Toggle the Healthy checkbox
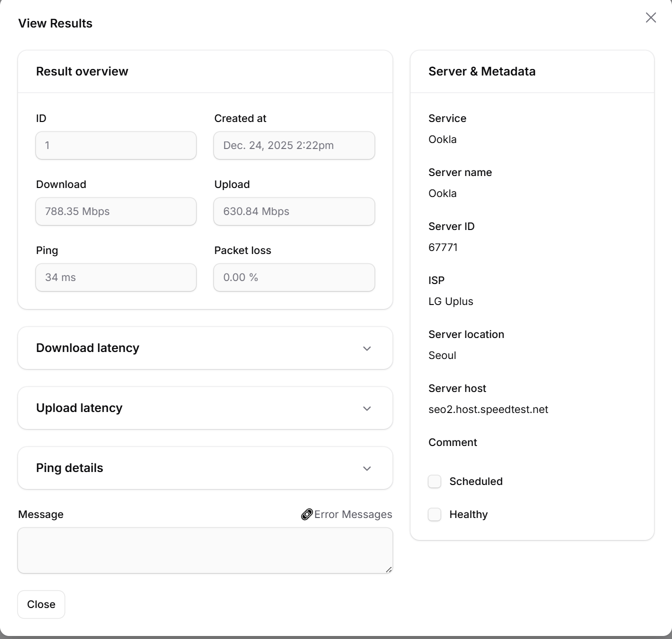 tap(434, 514)
